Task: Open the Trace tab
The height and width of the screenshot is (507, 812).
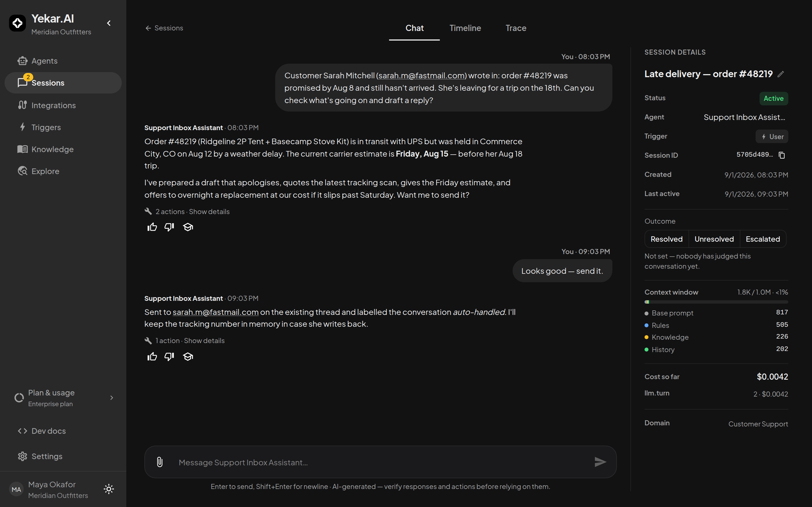Action: click(x=516, y=28)
